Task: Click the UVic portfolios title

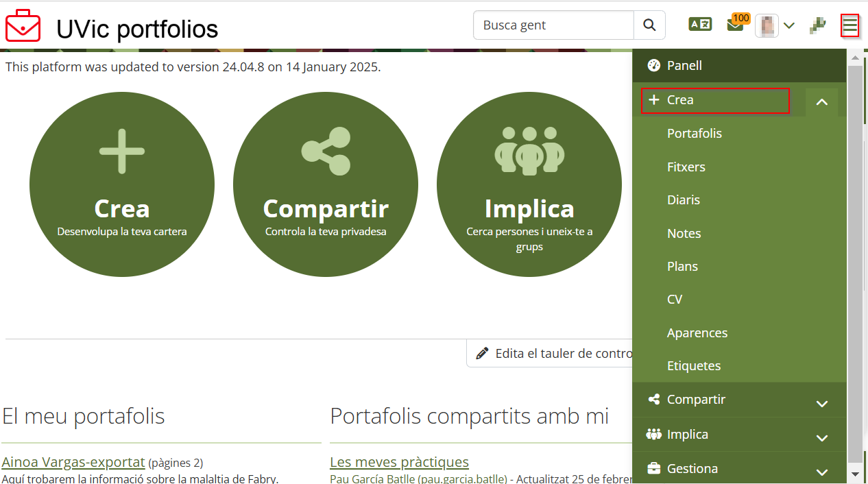Action: (x=137, y=29)
